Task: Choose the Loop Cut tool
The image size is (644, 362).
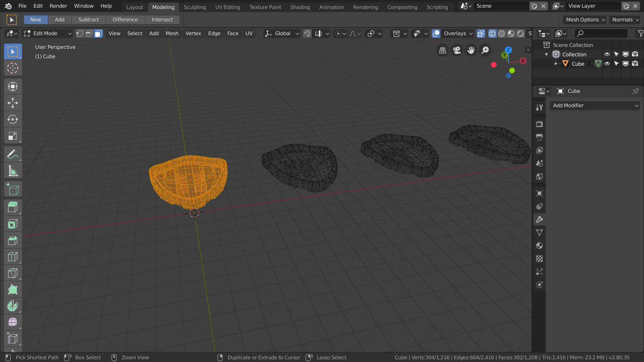Action: [13, 256]
